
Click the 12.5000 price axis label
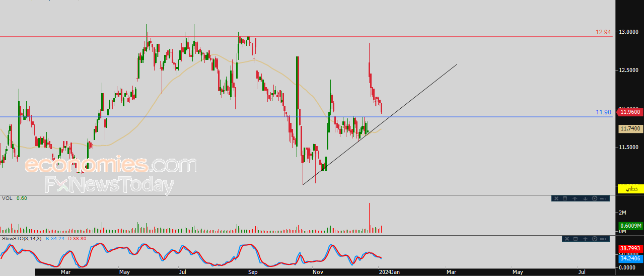point(629,70)
